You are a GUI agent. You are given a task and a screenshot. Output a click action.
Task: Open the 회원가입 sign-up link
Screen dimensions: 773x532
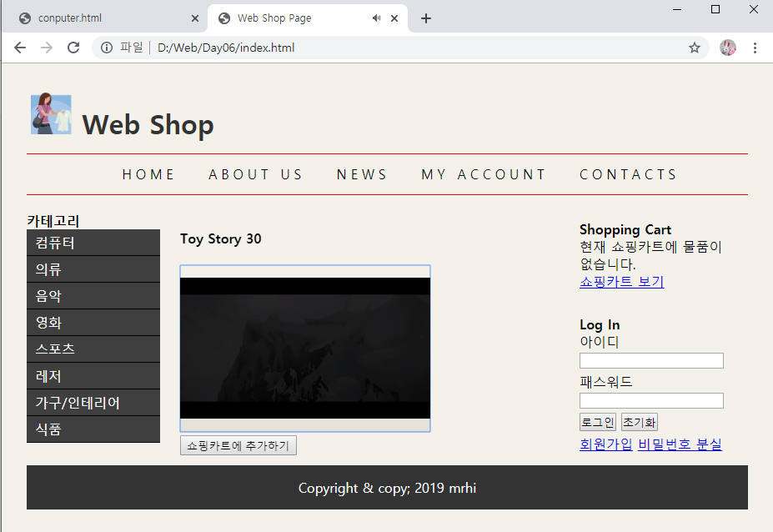coord(606,444)
